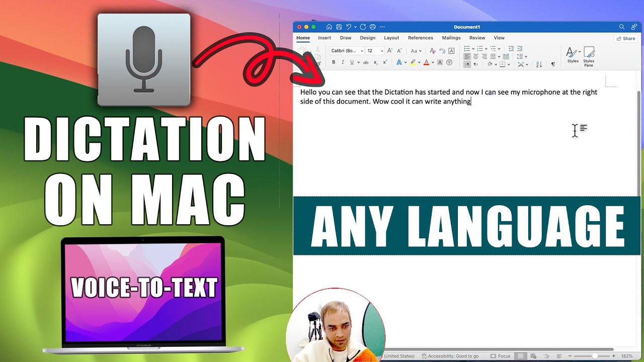Click the vertical scrollbar in Word
This screenshot has width=644, height=362.
point(639,143)
